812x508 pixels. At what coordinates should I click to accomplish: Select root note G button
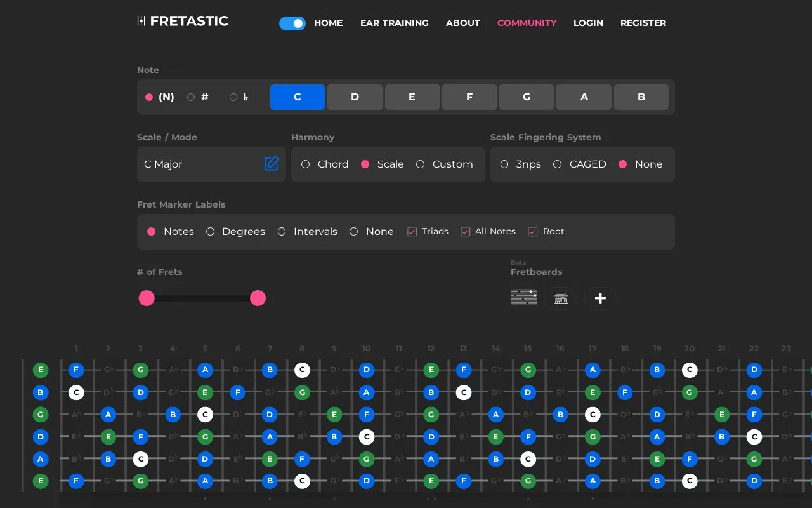[x=527, y=97]
